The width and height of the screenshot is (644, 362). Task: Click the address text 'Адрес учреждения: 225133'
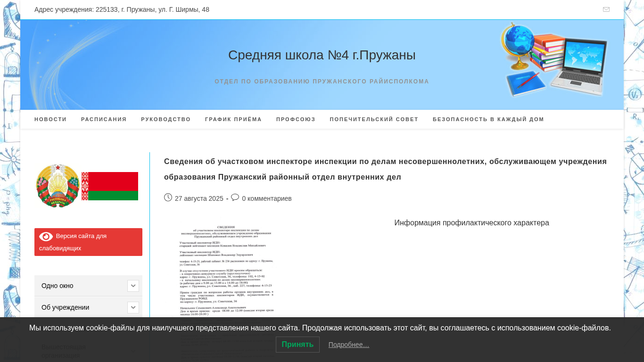122,9
